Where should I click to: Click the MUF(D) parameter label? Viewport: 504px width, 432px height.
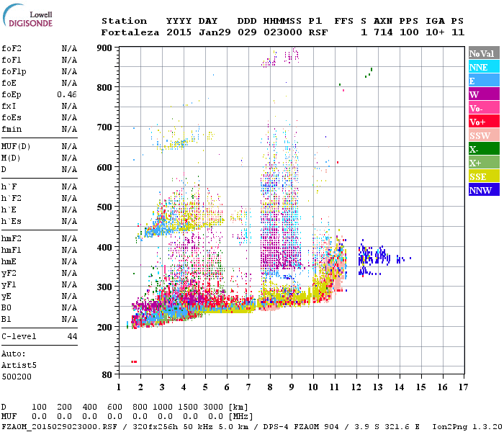(16, 147)
